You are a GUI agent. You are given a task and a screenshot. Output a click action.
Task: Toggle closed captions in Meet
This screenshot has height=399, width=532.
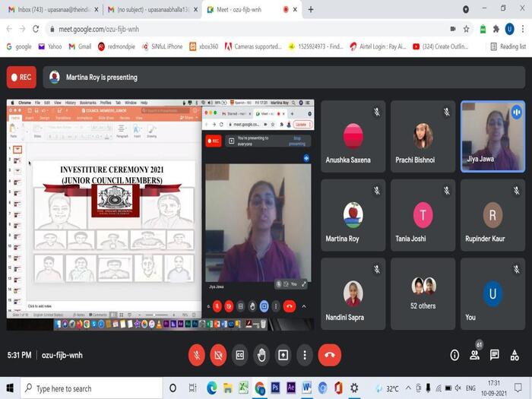(240, 355)
